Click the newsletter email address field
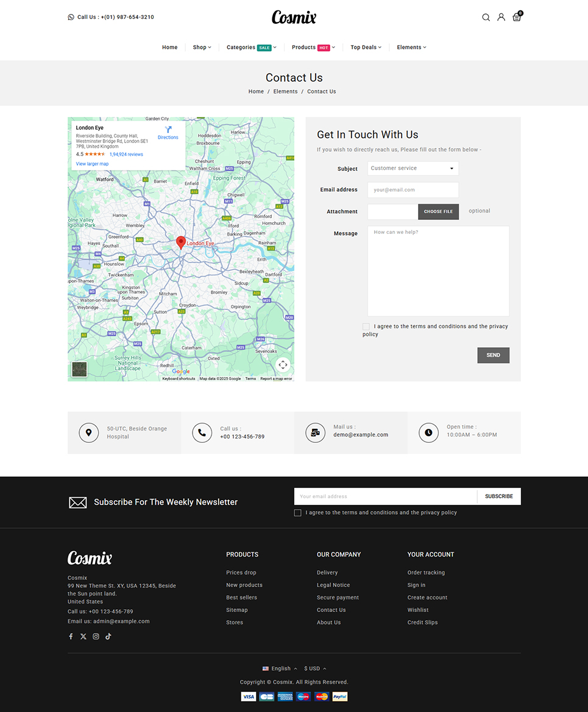Image resolution: width=588 pixels, height=712 pixels. click(385, 496)
